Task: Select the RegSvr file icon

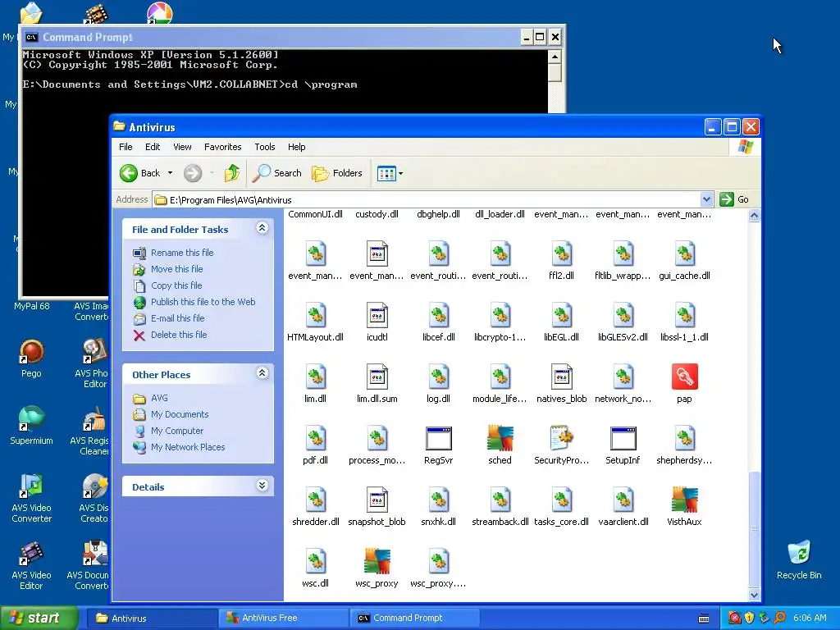Action: pyautogui.click(x=438, y=438)
